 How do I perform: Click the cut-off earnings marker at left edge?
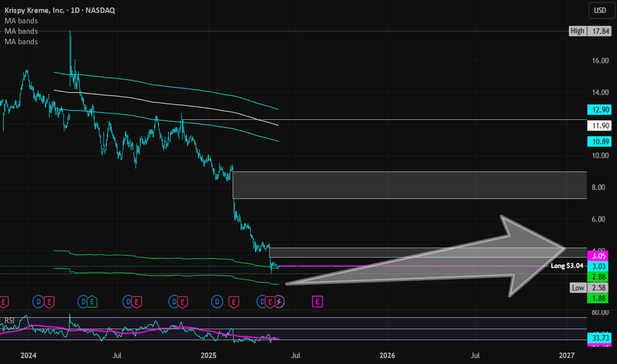(x=3, y=302)
